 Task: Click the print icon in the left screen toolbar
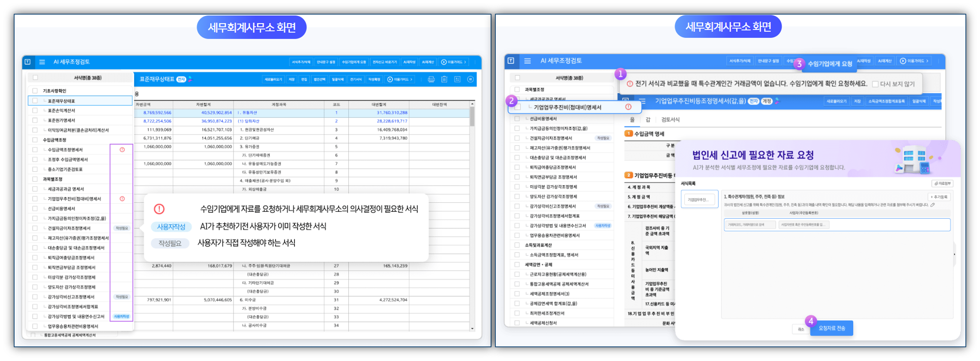pos(431,79)
